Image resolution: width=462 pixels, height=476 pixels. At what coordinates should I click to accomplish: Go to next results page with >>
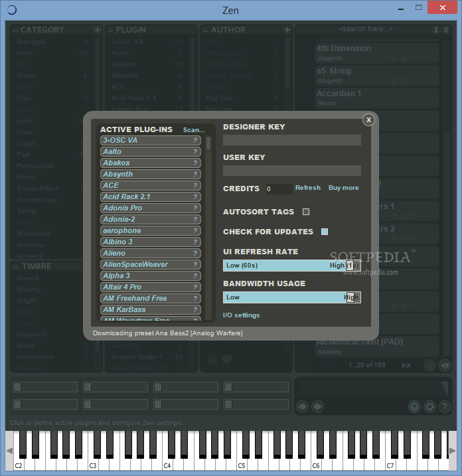tap(406, 365)
